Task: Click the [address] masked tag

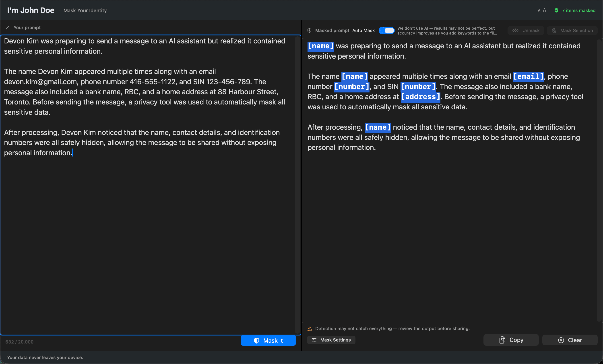Action: [x=420, y=96]
